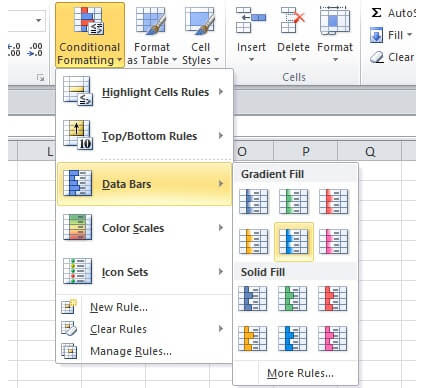The height and width of the screenshot is (388, 425).
Task: Click the Clear eraser icon
Action: (x=377, y=57)
